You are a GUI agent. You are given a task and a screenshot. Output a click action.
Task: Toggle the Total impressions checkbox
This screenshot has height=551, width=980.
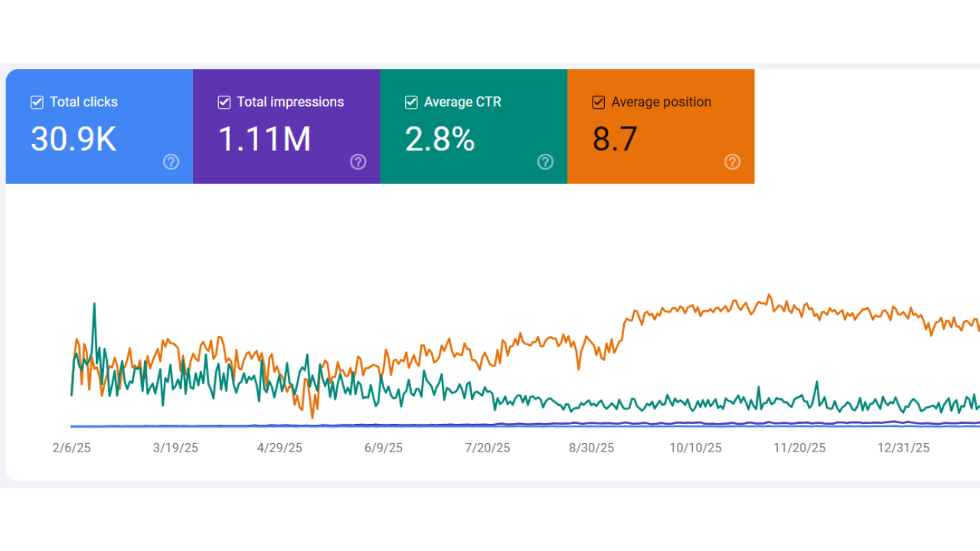224,103
